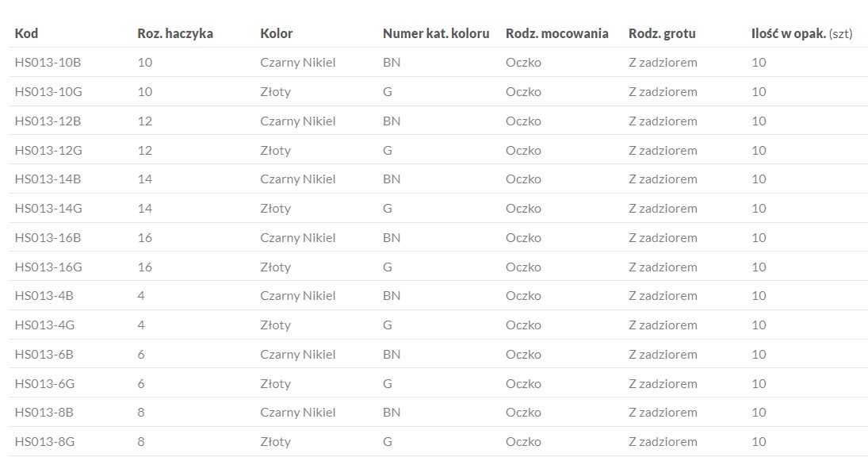
Task: Select product code HS013-10B
Action: coord(48,62)
